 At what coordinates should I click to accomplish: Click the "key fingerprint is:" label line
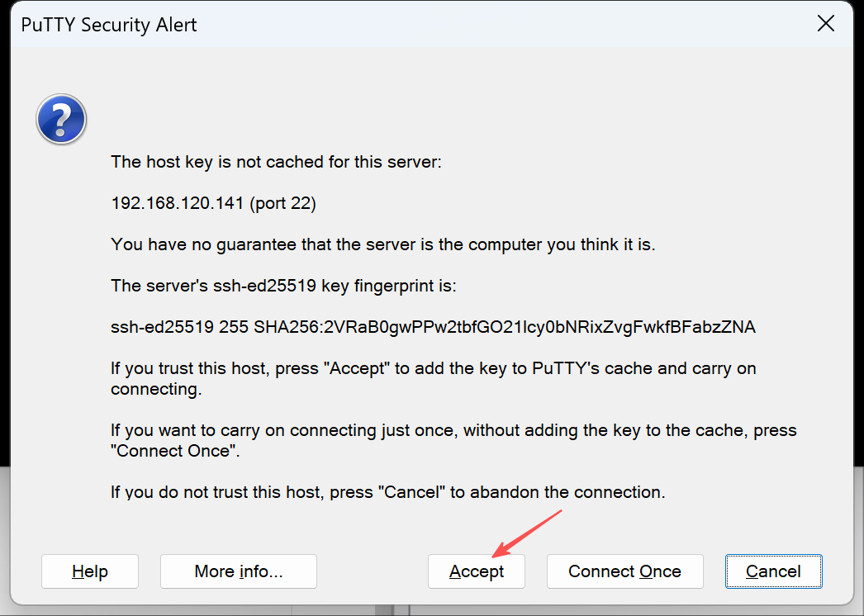pyautogui.click(x=283, y=286)
